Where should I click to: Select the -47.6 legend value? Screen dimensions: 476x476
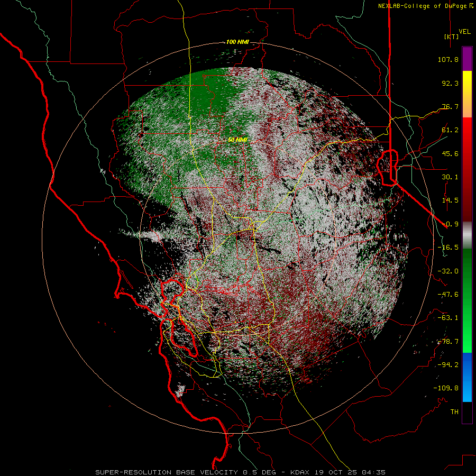click(x=448, y=295)
